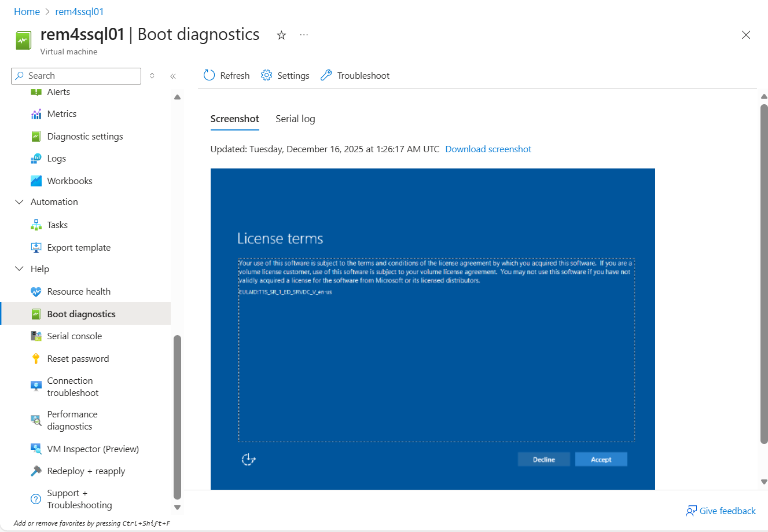Select Export template
Screen dimensions: 768x532
tap(79, 247)
